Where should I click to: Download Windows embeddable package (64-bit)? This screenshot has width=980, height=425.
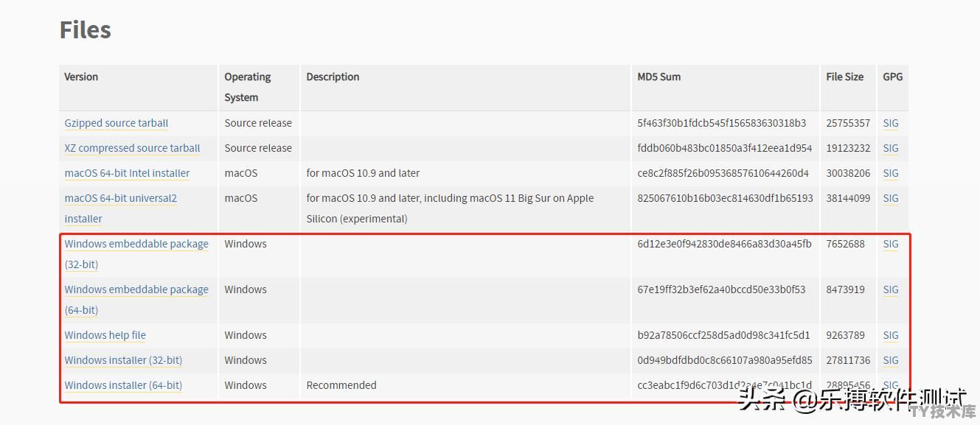tap(136, 300)
